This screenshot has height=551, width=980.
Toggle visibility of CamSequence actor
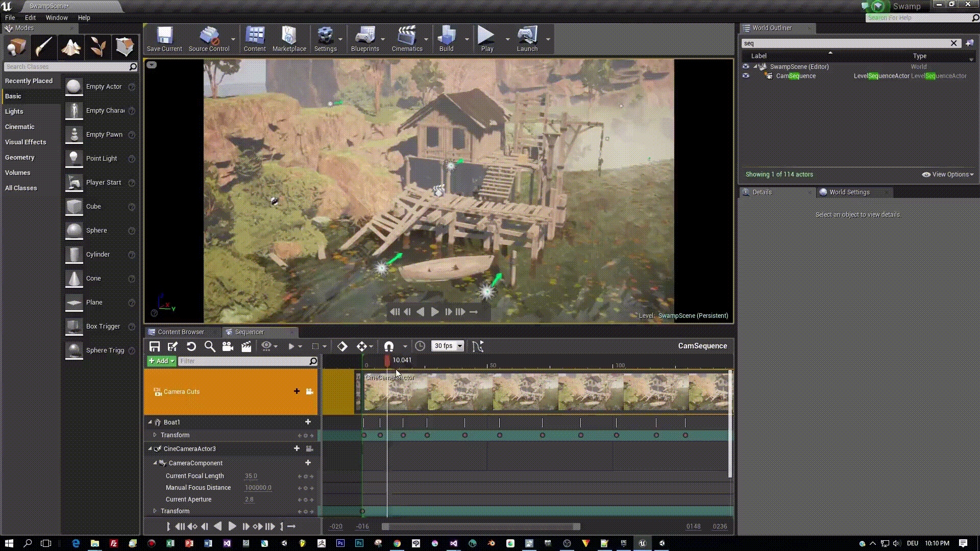pos(746,76)
